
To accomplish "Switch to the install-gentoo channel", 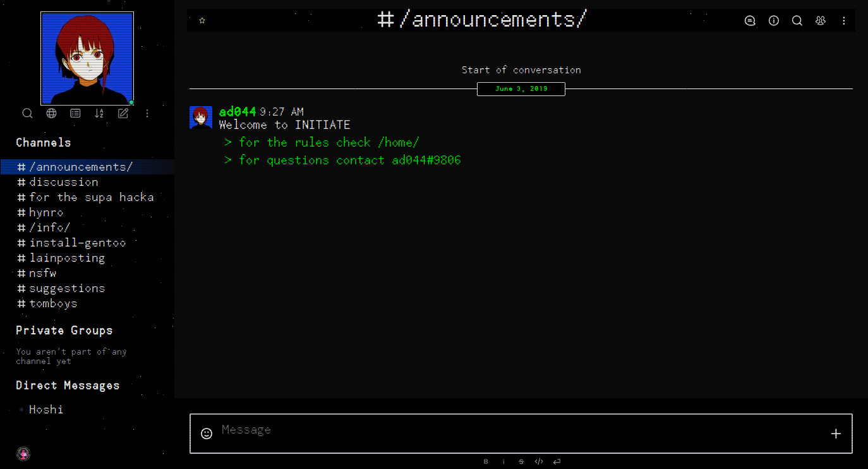I will point(77,243).
